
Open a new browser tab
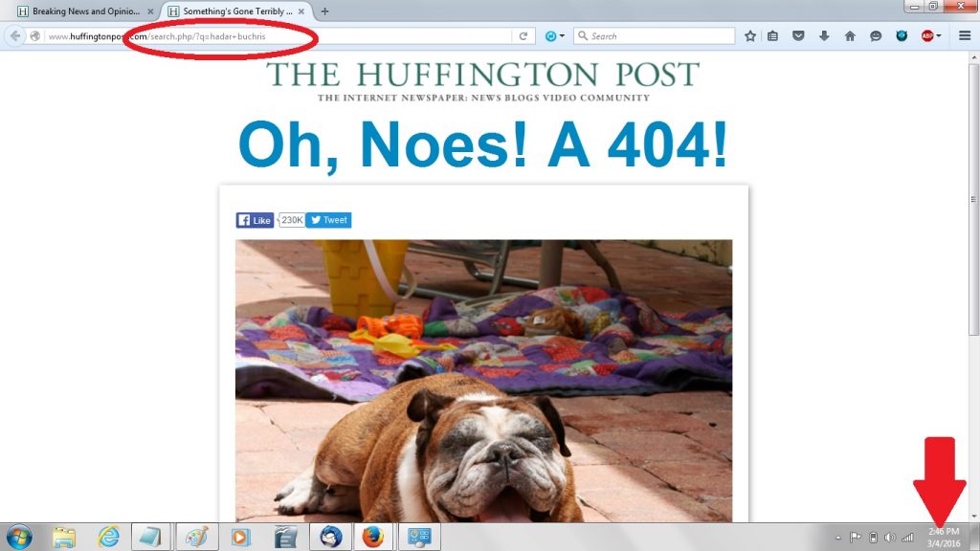tap(324, 11)
